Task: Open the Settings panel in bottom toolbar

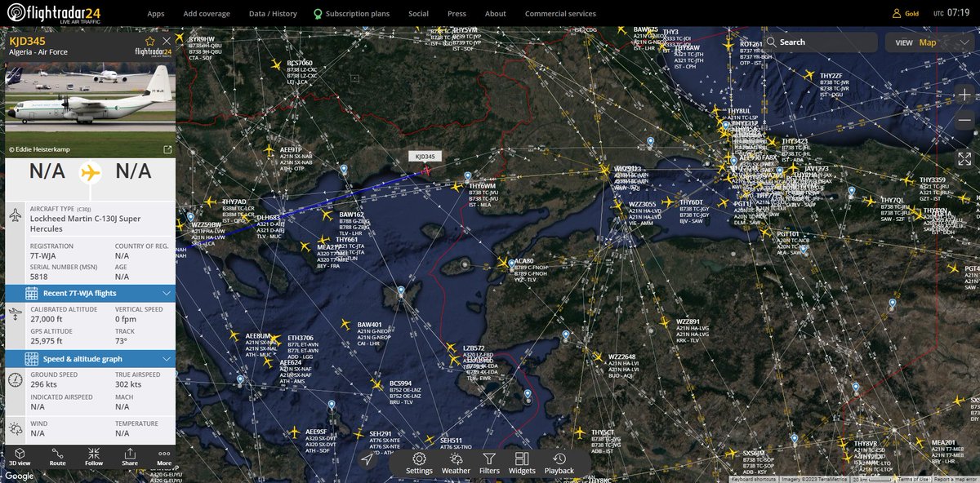Action: (419, 463)
